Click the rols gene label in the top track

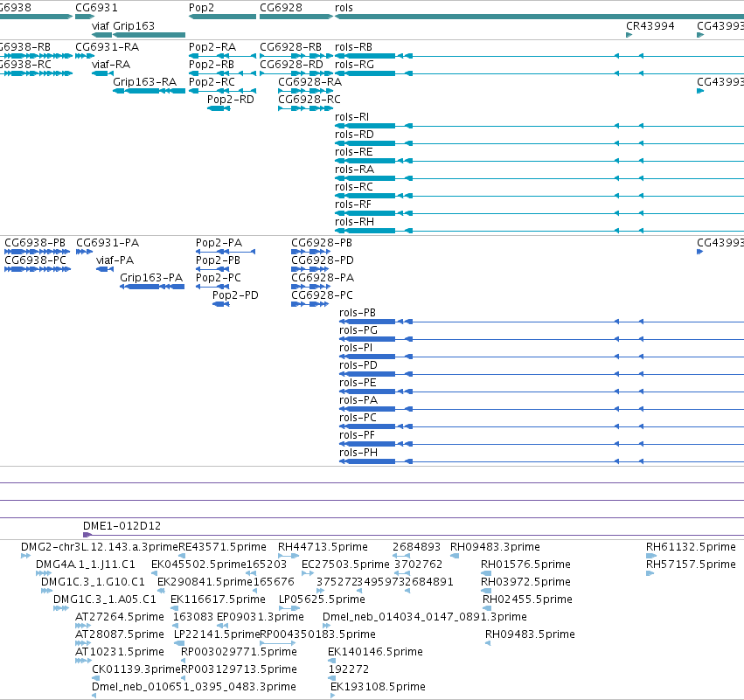click(x=344, y=8)
